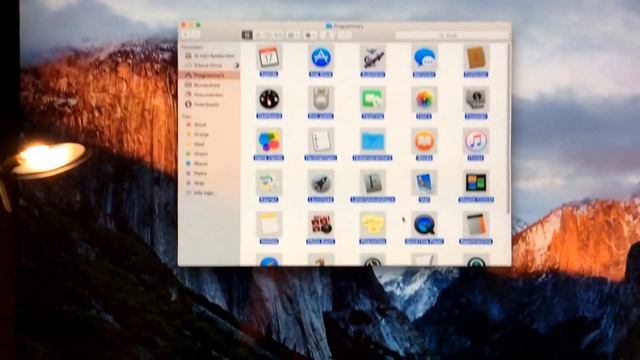Viewport: 640px width, 360px height.
Task: Select the iTunes music note icon
Action: 476,141
